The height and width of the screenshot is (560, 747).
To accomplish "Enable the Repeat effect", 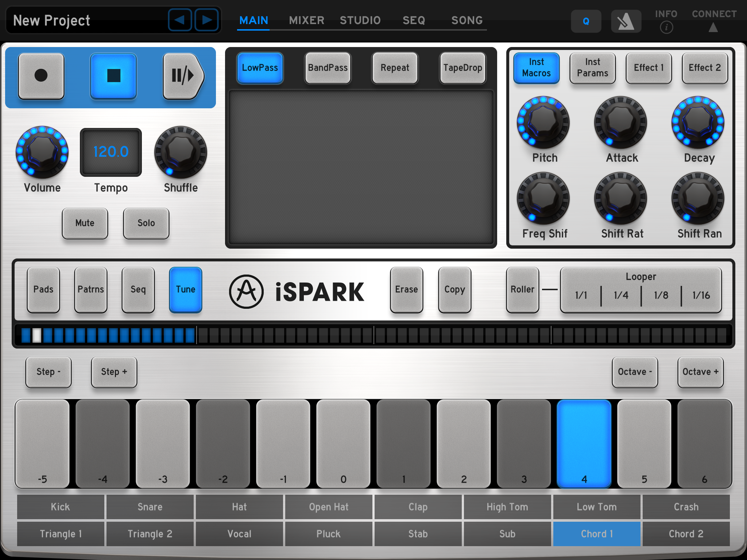I will click(395, 68).
